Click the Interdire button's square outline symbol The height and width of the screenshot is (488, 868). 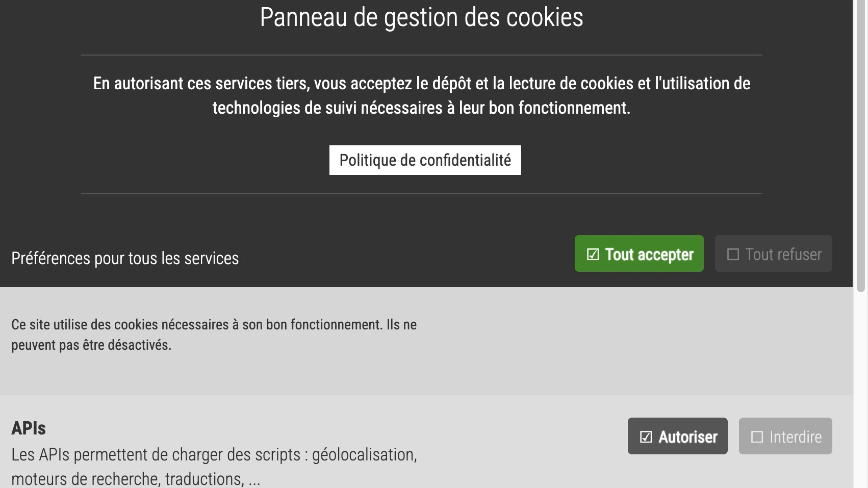click(756, 436)
